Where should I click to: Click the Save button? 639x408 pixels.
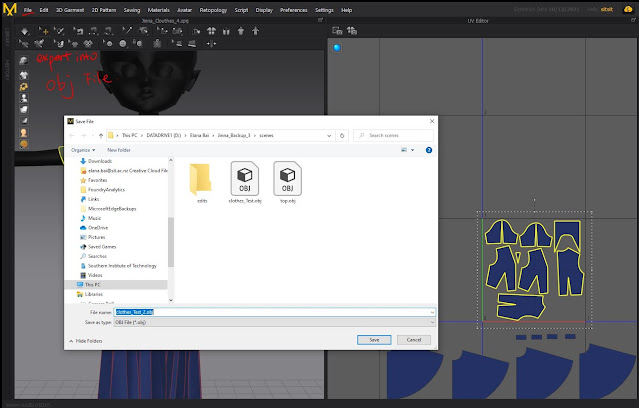(374, 340)
